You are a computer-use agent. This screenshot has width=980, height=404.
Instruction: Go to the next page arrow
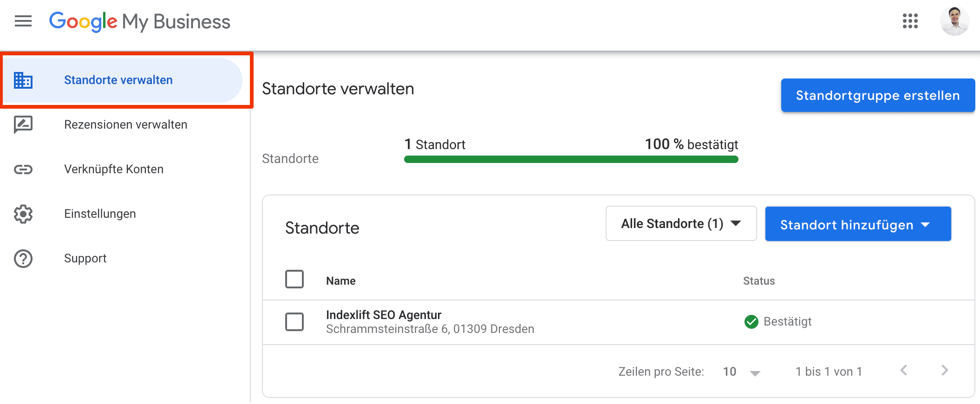(x=945, y=370)
